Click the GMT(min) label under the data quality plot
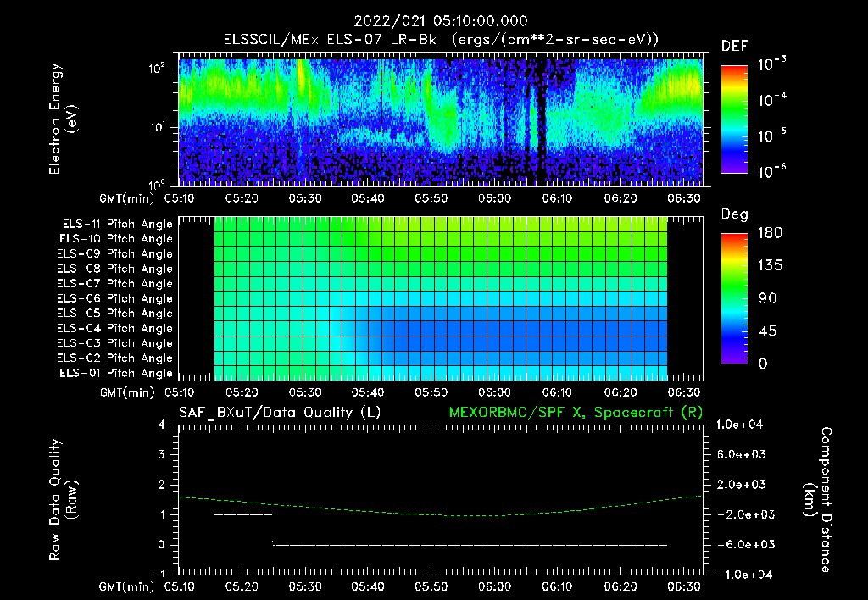868x600 pixels. click(127, 586)
